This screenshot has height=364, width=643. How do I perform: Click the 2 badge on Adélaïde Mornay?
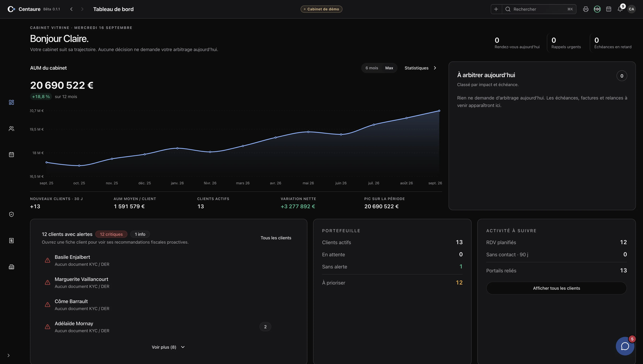tap(265, 327)
